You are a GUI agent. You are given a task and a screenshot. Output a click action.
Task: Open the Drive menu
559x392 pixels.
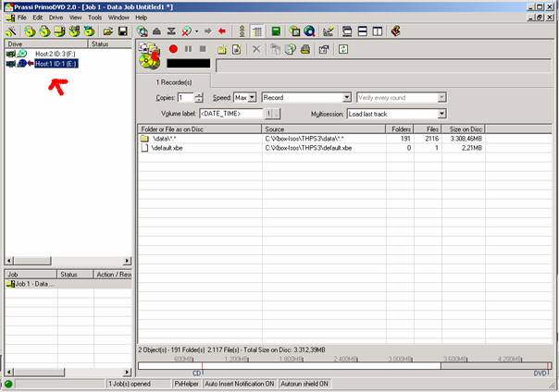tap(56, 18)
